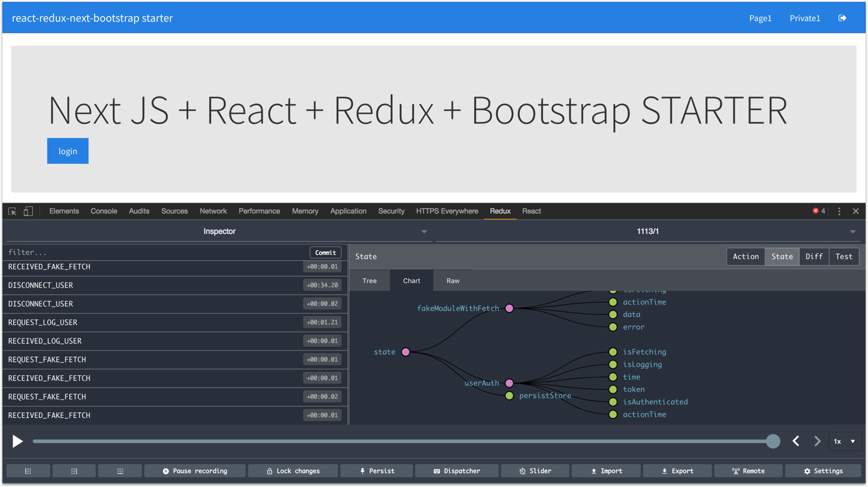Open the Application DevTools tab
The height and width of the screenshot is (487, 868).
(x=348, y=211)
